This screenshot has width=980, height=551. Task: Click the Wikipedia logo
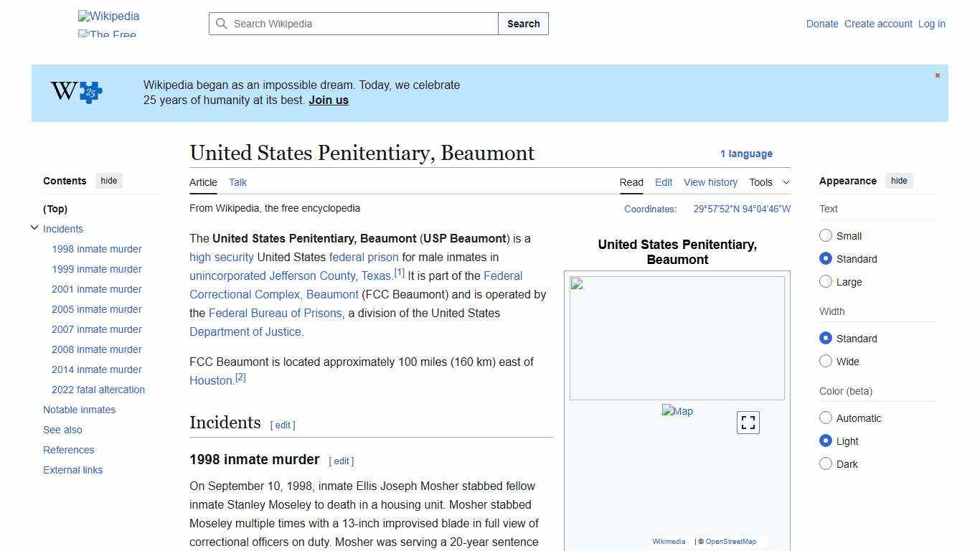coord(108,16)
